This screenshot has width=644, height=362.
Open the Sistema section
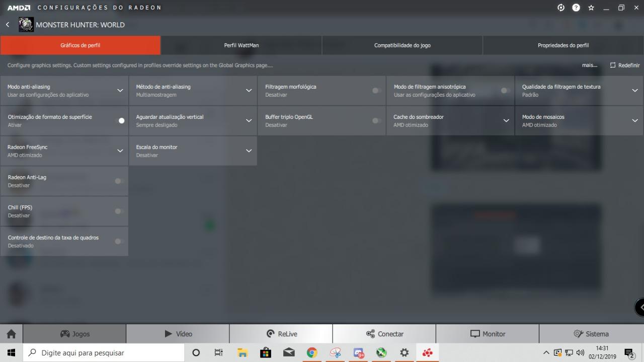click(591, 334)
